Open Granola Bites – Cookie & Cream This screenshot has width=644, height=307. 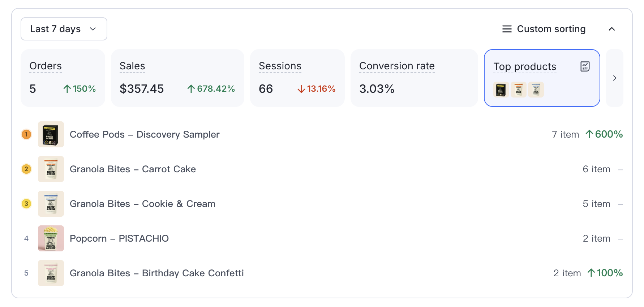pyautogui.click(x=142, y=204)
